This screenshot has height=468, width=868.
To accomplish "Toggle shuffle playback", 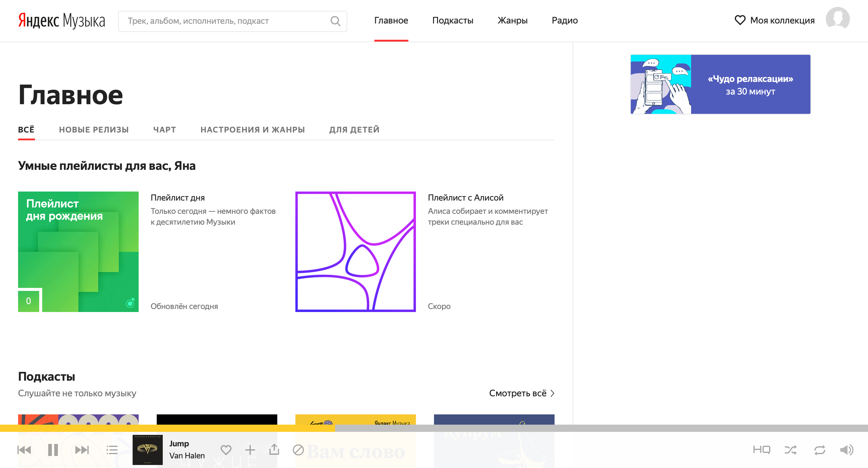I will [791, 450].
